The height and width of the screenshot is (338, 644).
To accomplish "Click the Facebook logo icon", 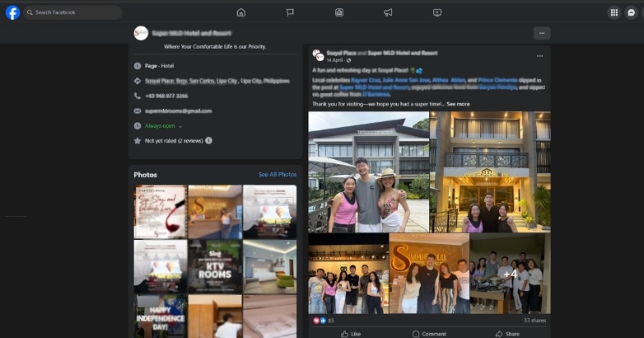I will coord(12,12).
